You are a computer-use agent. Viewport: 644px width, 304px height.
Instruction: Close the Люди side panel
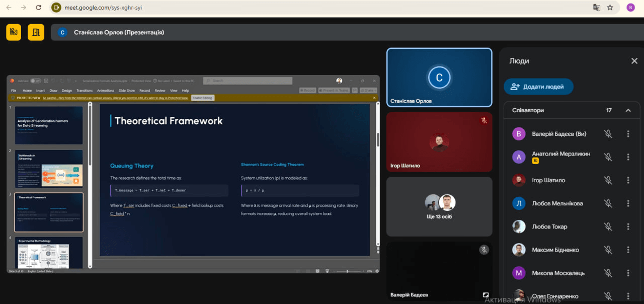click(634, 61)
